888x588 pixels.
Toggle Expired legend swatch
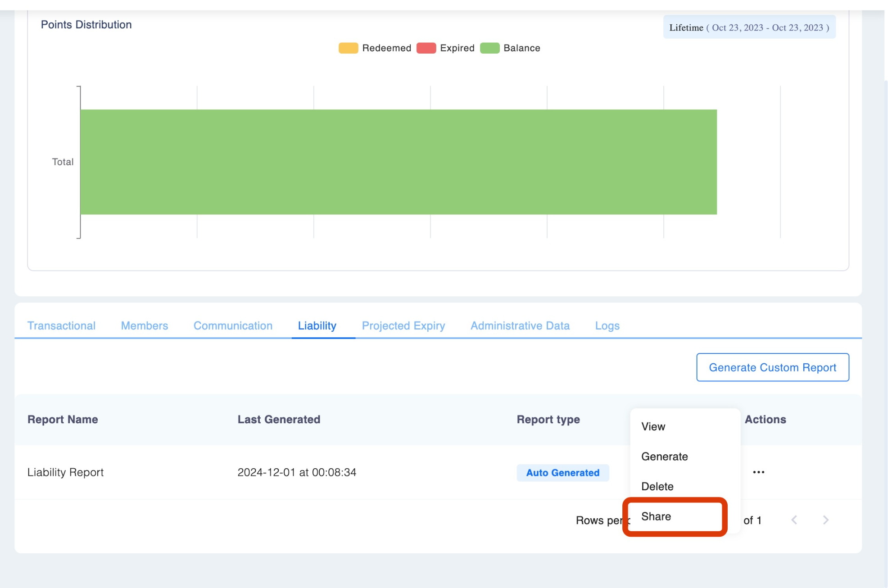(426, 48)
